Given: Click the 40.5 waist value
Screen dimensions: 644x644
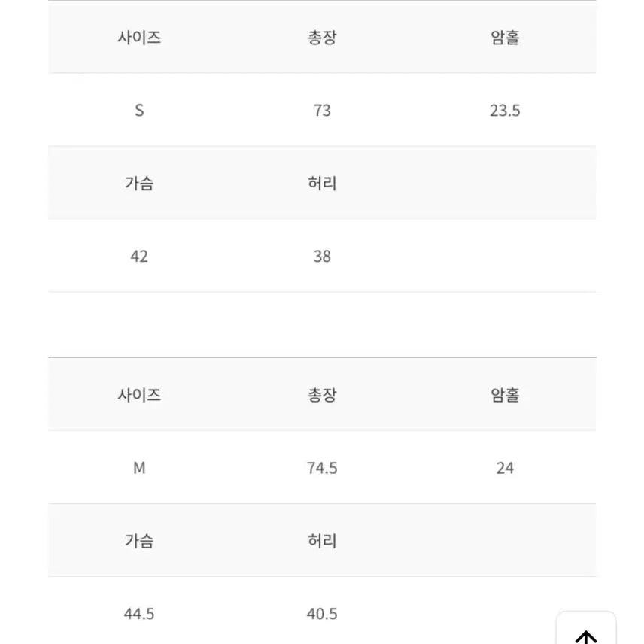Looking at the screenshot, I should [x=322, y=614].
